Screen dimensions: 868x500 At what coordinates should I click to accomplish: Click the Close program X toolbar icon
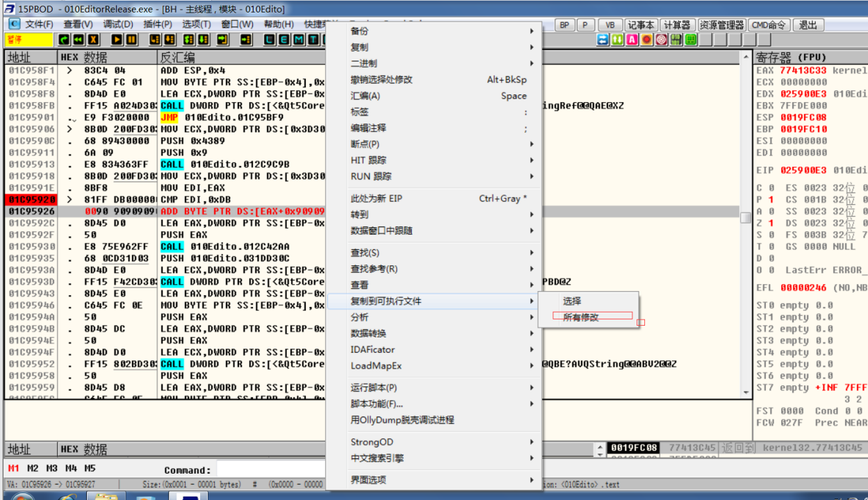pos(92,40)
